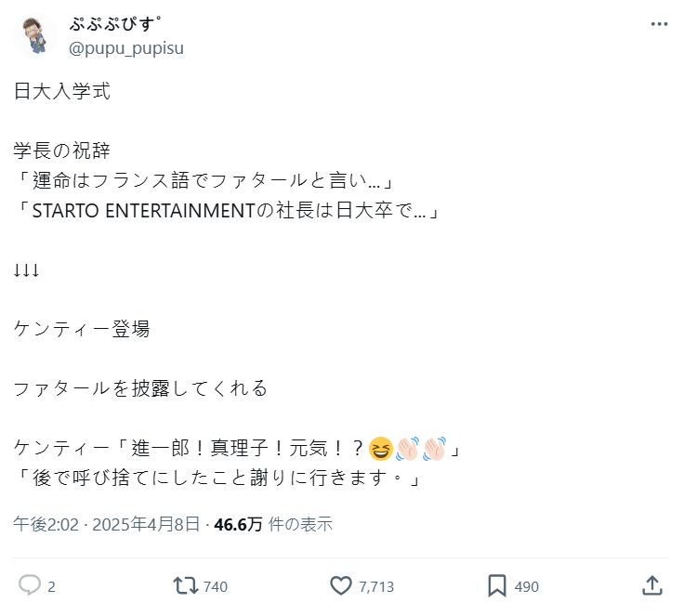Click the first clapping hands emoji
This screenshot has width=683, height=616.
(407, 449)
